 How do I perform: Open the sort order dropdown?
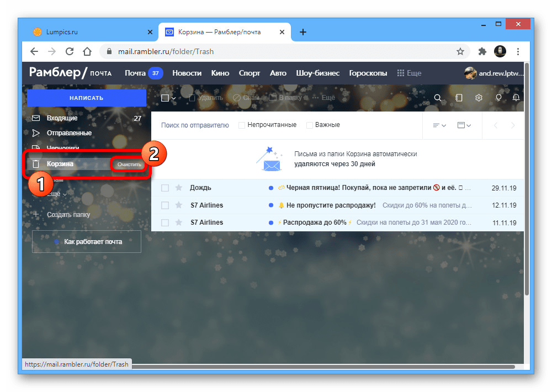[439, 126]
